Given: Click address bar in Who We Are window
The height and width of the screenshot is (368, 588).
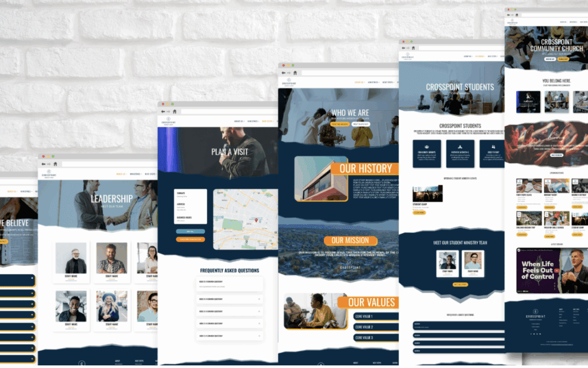Looking at the screenshot, I should point(350,73).
